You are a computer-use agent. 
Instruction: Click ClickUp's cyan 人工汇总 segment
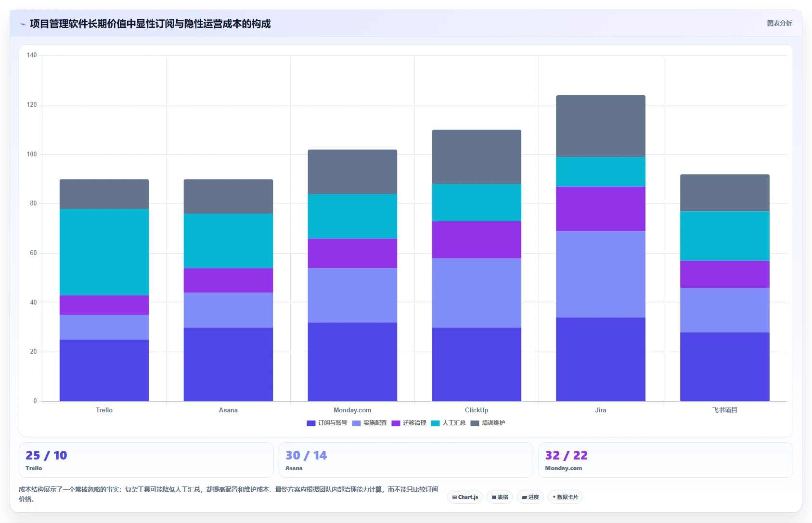(x=477, y=203)
